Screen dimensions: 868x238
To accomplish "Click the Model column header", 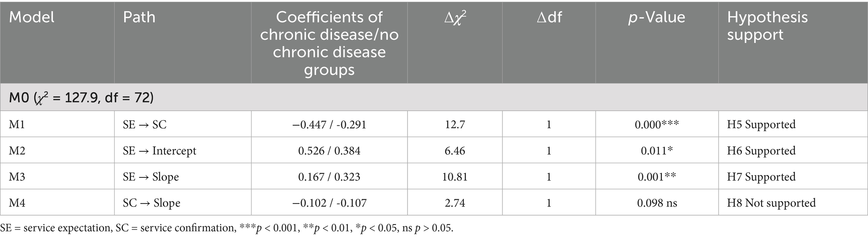I will pos(32,17).
